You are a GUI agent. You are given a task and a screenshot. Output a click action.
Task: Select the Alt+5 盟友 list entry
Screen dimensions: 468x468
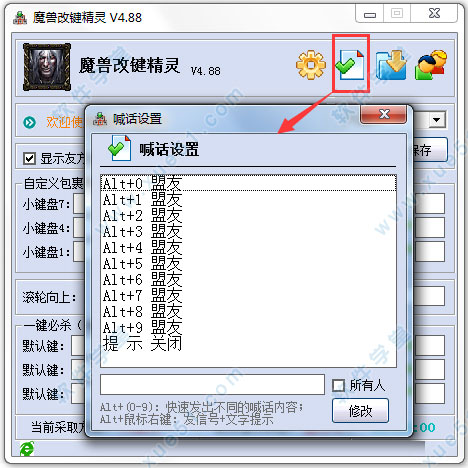(248, 263)
